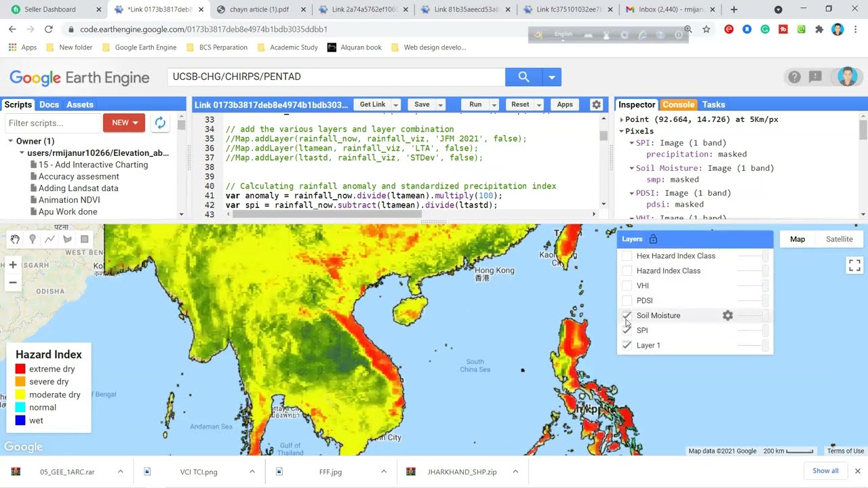This screenshot has width=868, height=488.
Task: Open the feedback icon in header
Action: tap(816, 77)
